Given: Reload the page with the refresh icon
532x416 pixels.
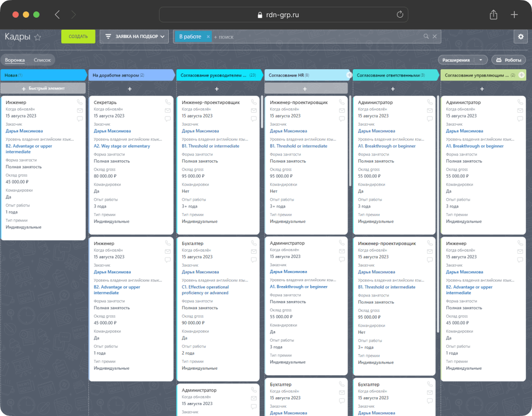Looking at the screenshot, I should coord(400,15).
